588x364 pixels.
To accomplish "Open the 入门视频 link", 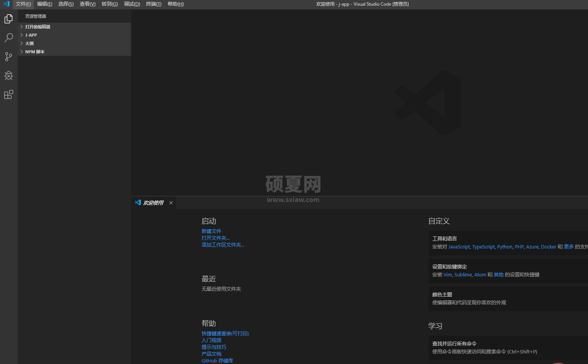I will coord(211,340).
